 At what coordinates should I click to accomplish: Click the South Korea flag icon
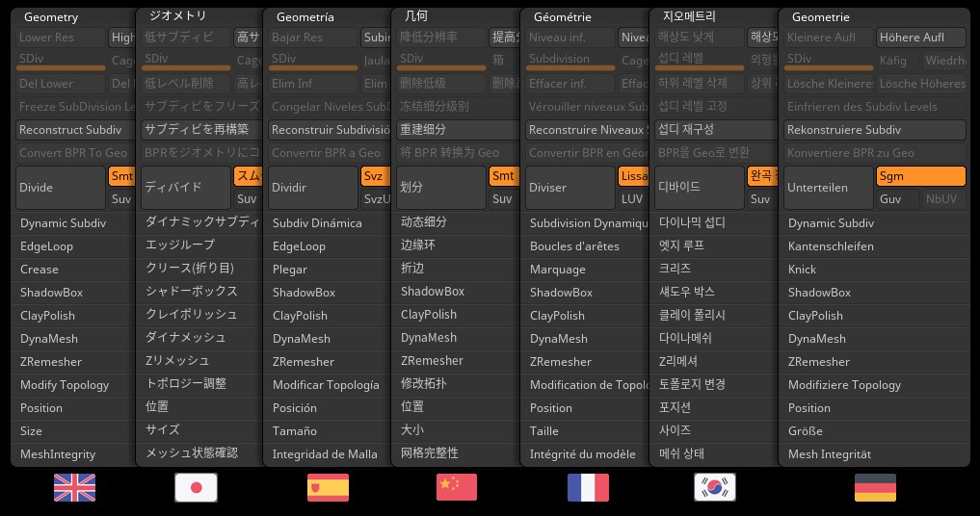[715, 487]
